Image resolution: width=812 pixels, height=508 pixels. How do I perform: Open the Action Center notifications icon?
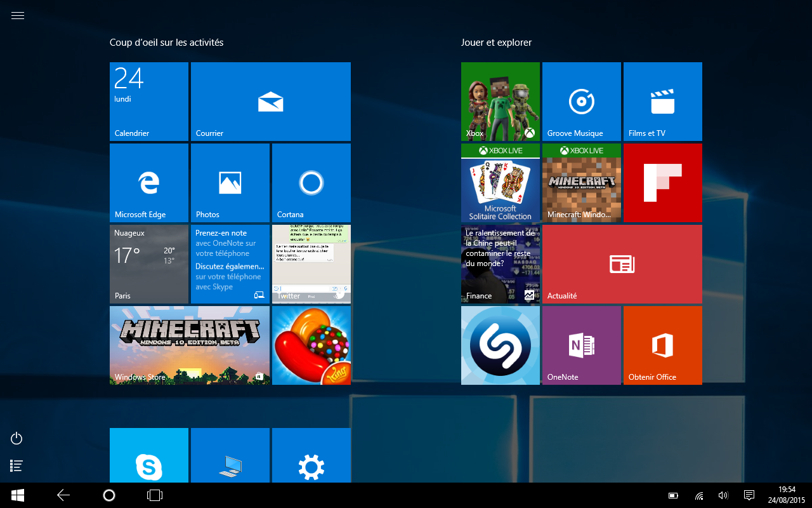pyautogui.click(x=749, y=495)
